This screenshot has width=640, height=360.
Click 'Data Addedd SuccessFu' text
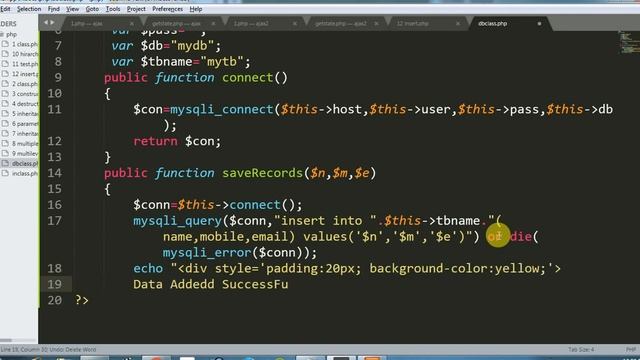pyautogui.click(x=211, y=284)
